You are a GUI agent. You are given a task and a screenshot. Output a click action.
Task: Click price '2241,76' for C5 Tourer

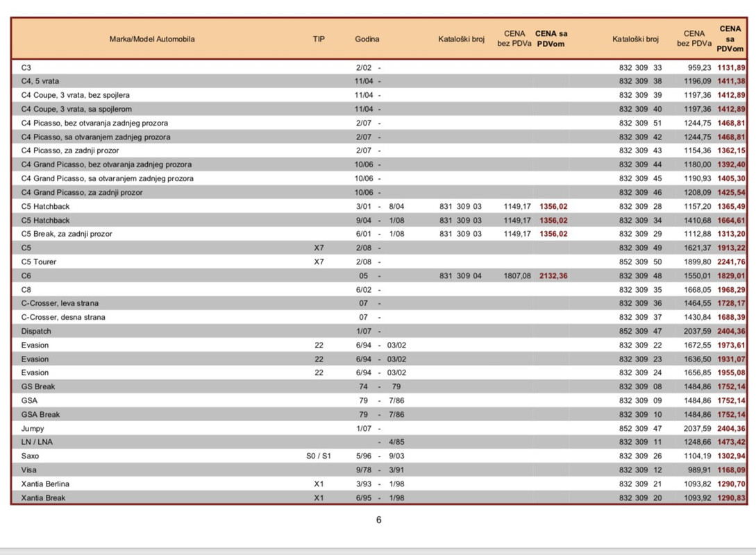coord(731,262)
